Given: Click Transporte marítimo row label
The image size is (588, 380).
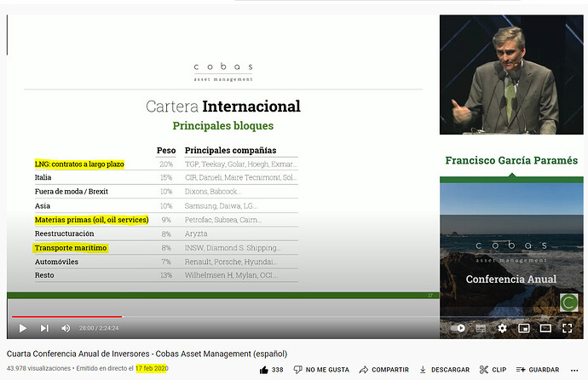Looking at the screenshot, I should pyautogui.click(x=71, y=248).
